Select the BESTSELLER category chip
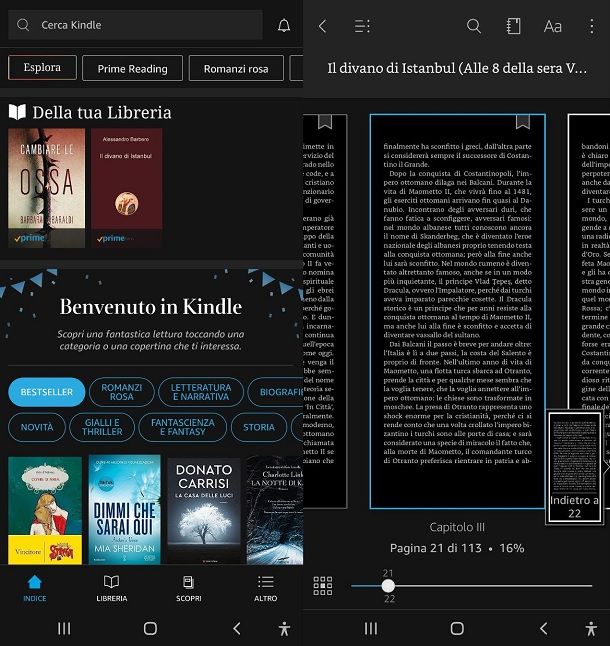This screenshot has height=646, width=610. click(x=47, y=392)
